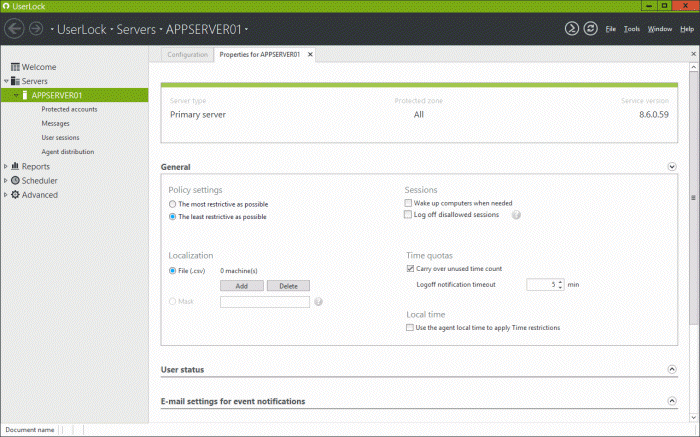Enable Wake up computers when needed
The width and height of the screenshot is (700, 437).
408,203
